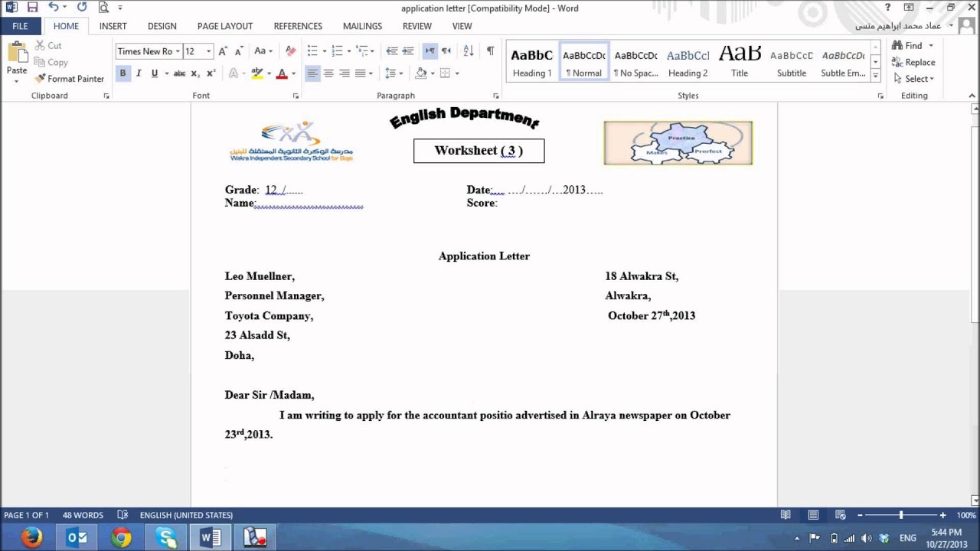
Task: Click the 48 WORDS count in status bar
Action: [83, 515]
